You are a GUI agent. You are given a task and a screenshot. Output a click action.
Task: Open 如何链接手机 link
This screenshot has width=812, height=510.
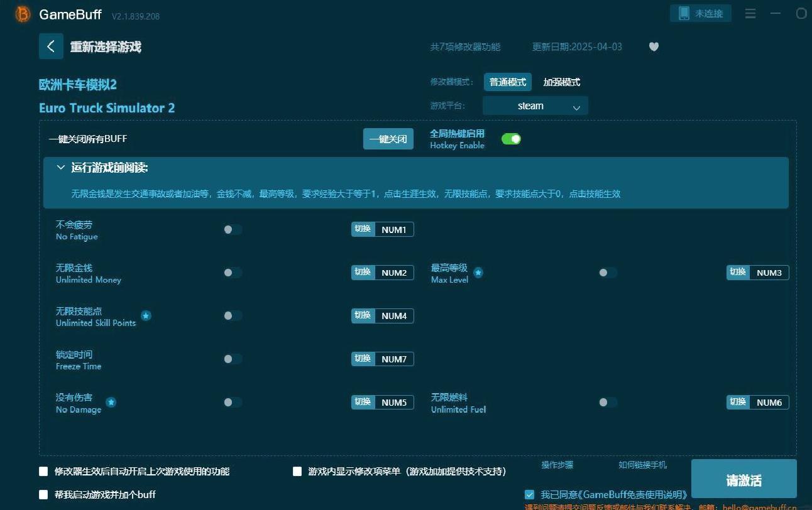tap(642, 465)
